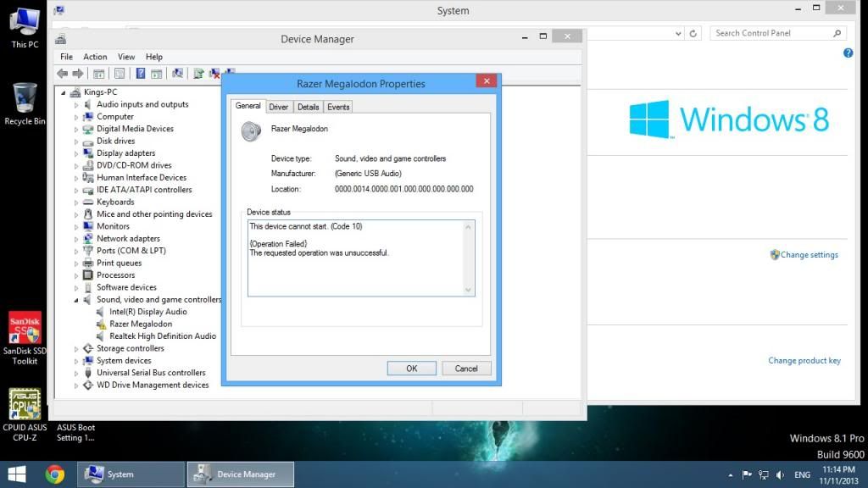Select the Processors category
The width and height of the screenshot is (868, 488).
tap(115, 275)
